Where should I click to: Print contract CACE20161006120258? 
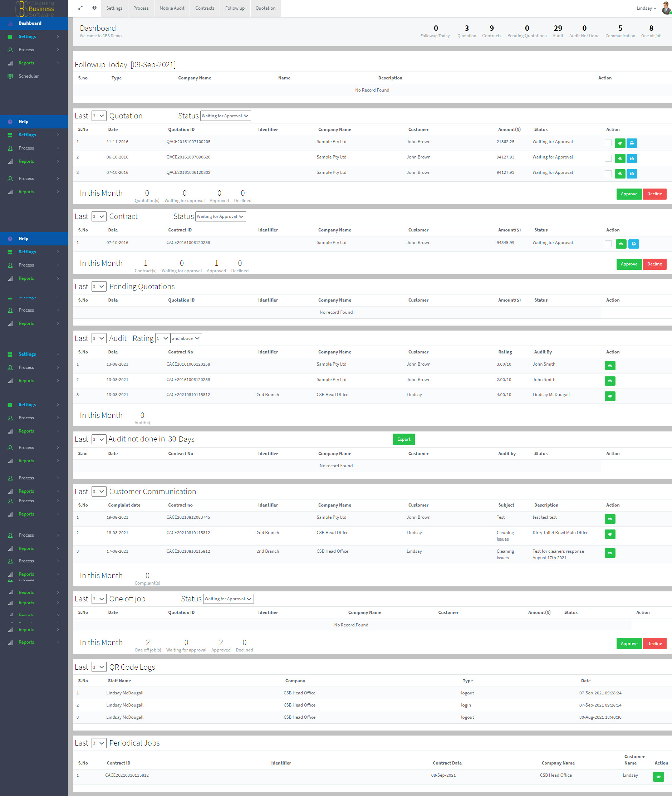[633, 244]
